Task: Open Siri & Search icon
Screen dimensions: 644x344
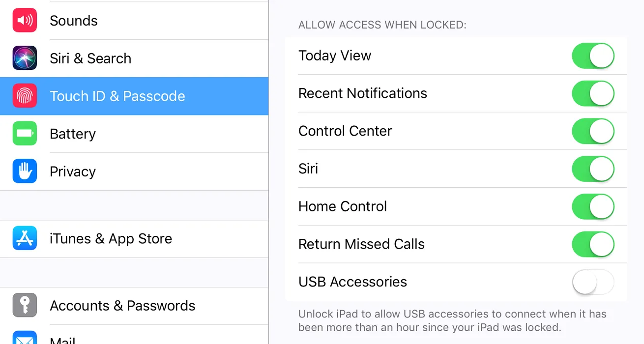Action: tap(25, 58)
